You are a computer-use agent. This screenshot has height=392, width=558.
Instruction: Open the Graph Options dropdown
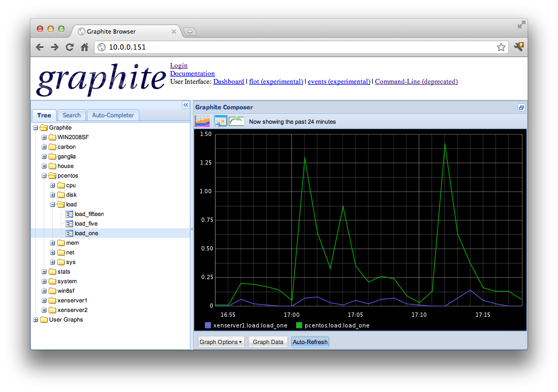[221, 341]
